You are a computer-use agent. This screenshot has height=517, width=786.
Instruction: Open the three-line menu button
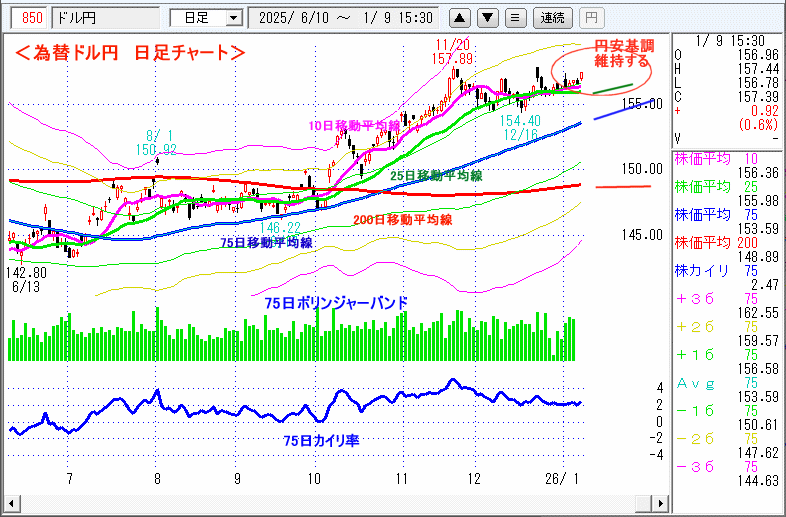pos(514,18)
